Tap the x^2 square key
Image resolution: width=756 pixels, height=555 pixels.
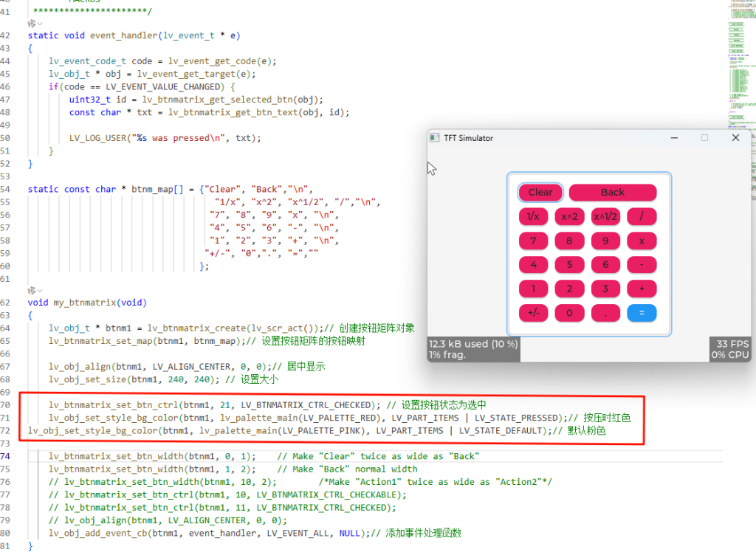click(569, 216)
